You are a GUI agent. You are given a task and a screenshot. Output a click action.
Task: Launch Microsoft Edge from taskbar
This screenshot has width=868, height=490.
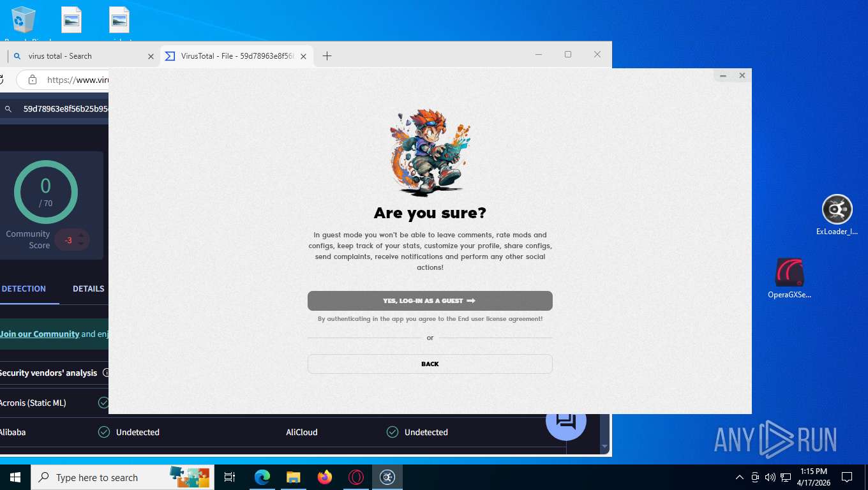pos(262,477)
